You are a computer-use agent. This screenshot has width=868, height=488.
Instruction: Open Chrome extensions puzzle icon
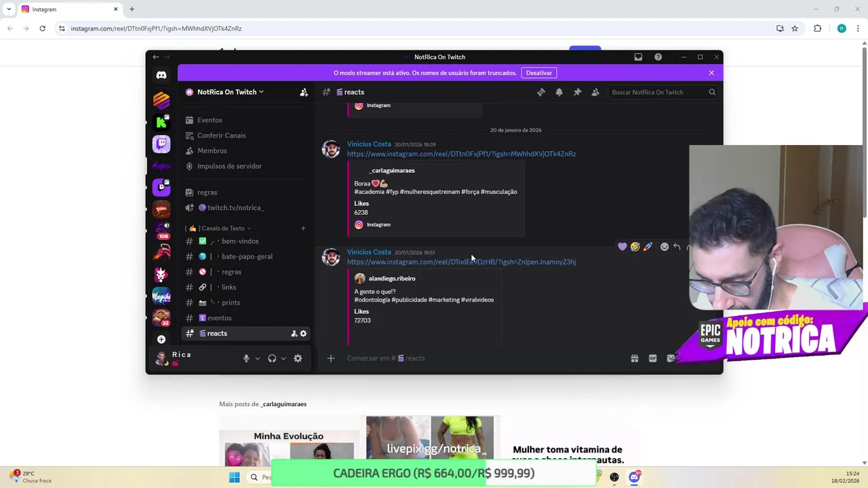coord(817,28)
